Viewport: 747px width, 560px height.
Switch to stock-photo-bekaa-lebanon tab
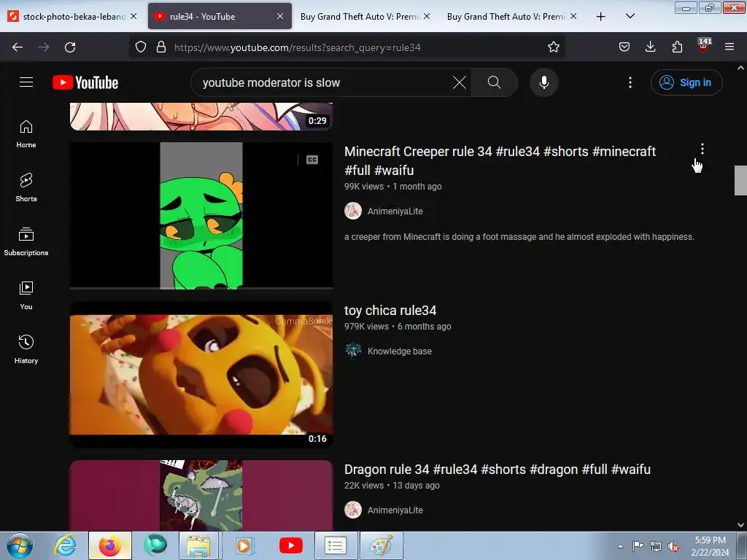74,17
